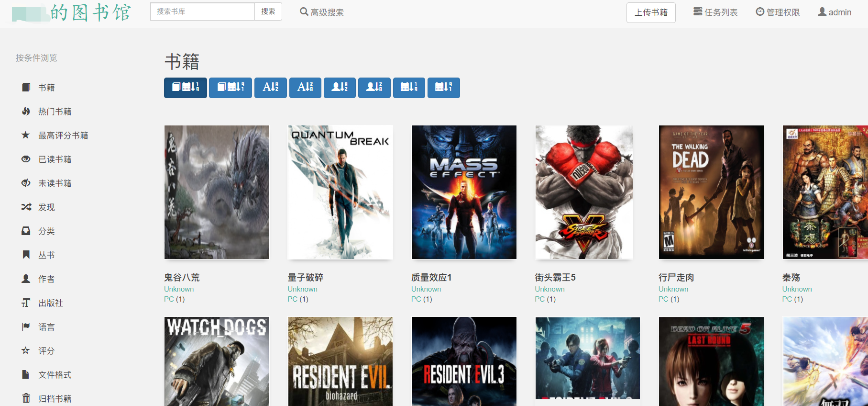868x406 pixels.
Task: Click the 上传书籍 upload button
Action: pyautogui.click(x=651, y=12)
